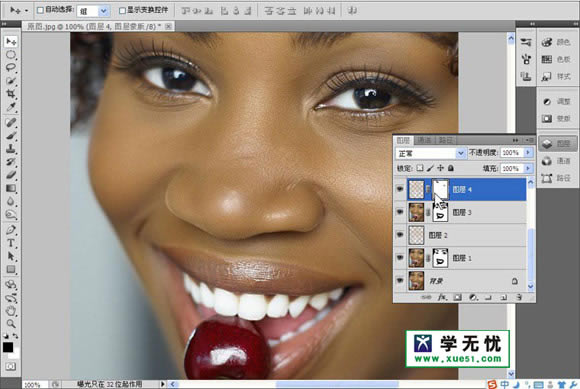Image resolution: width=580 pixels, height=389 pixels.
Task: Enable the 显示变换控件 checkbox
Action: click(122, 10)
